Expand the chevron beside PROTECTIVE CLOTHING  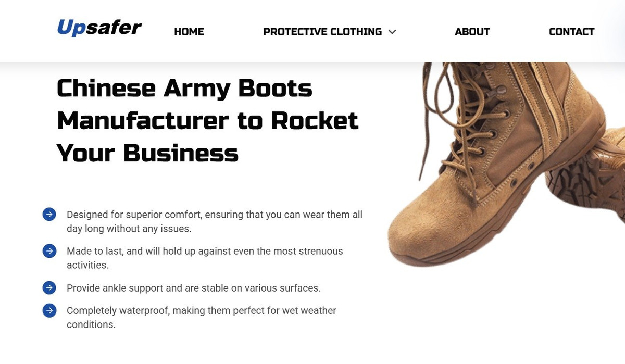click(x=392, y=32)
